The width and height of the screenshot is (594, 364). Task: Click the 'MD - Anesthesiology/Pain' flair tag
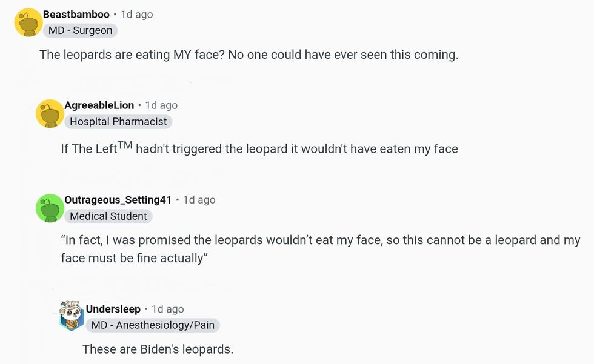point(153,325)
